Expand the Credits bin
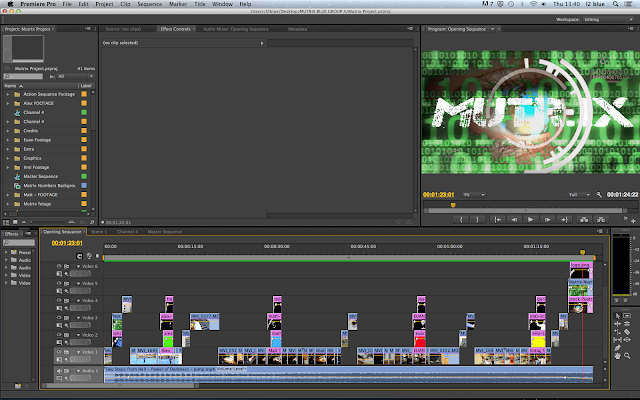The height and width of the screenshot is (400, 640). click(7, 131)
